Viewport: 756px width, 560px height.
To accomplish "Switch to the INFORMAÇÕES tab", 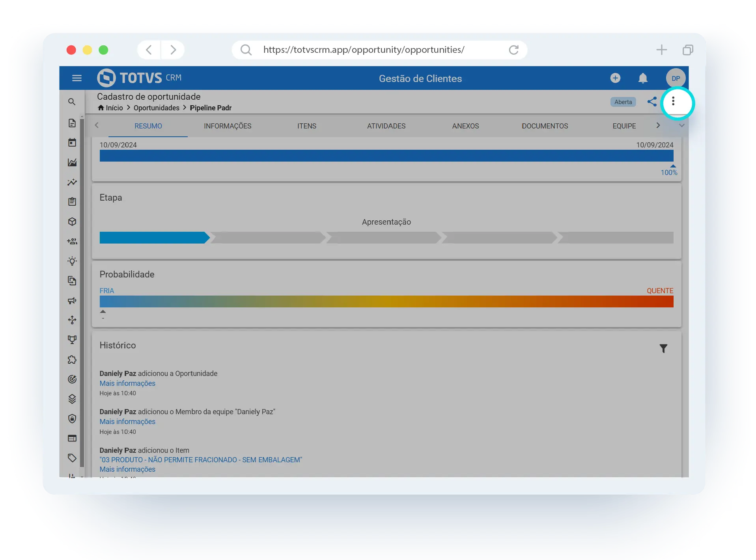I will point(228,126).
